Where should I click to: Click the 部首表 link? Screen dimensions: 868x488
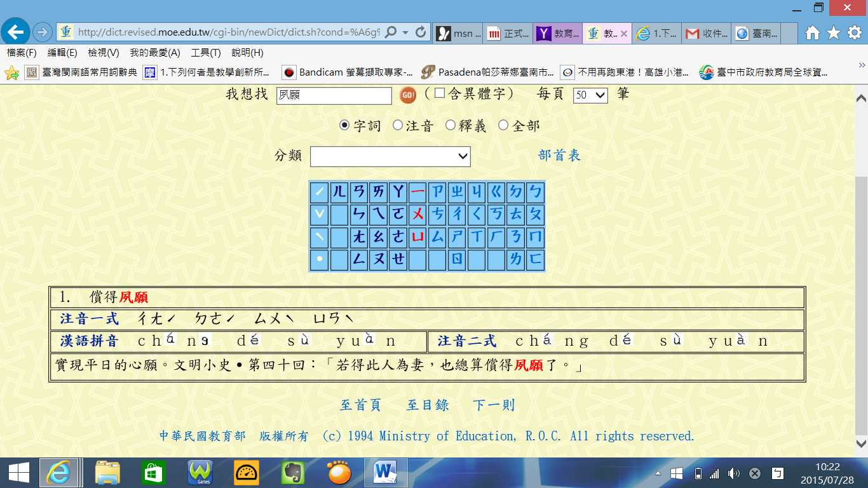pos(559,156)
